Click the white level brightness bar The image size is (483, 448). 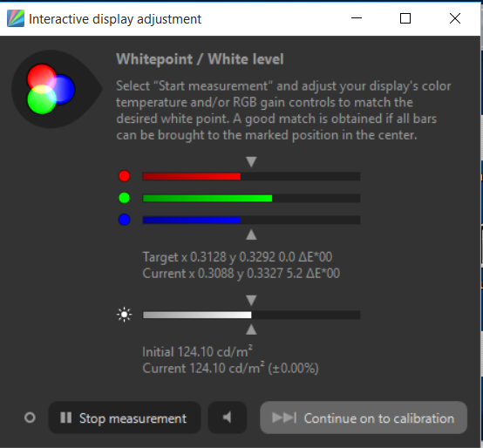pos(251,315)
